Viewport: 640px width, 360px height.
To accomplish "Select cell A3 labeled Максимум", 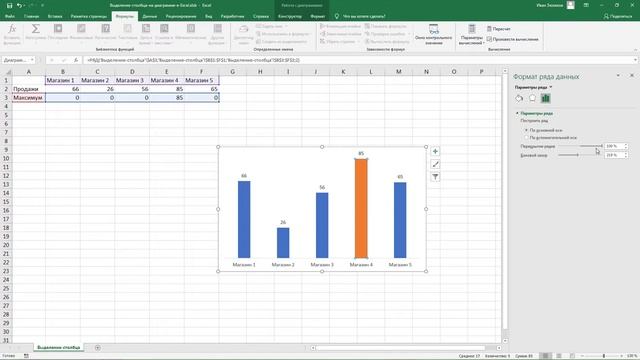I will [29, 98].
